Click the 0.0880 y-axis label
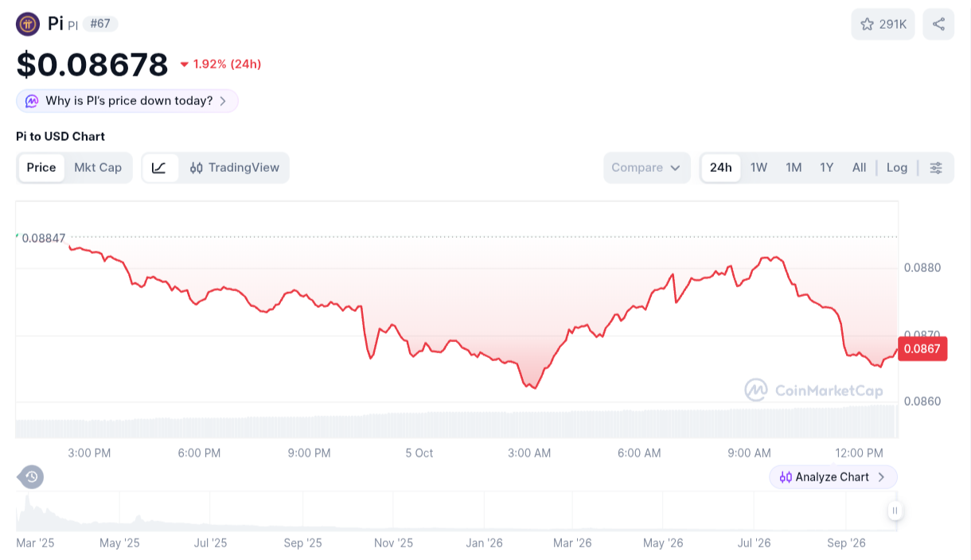 click(x=922, y=268)
